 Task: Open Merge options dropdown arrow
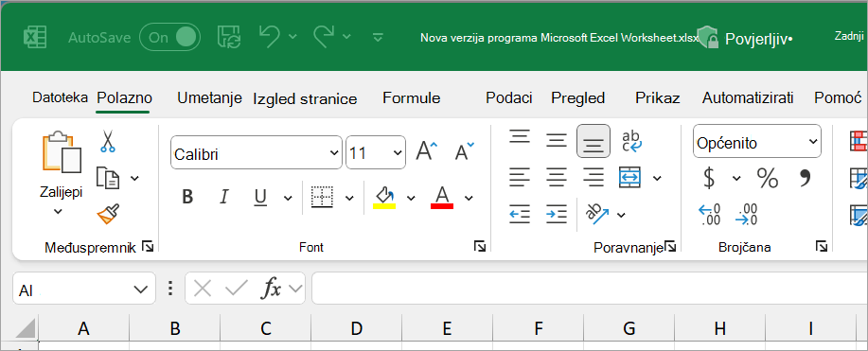pyautogui.click(x=657, y=178)
